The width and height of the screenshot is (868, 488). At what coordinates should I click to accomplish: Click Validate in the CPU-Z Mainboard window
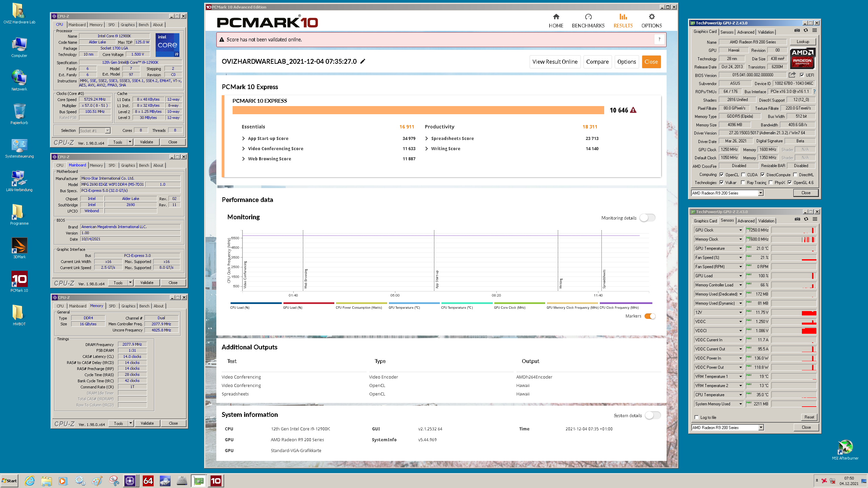147,283
